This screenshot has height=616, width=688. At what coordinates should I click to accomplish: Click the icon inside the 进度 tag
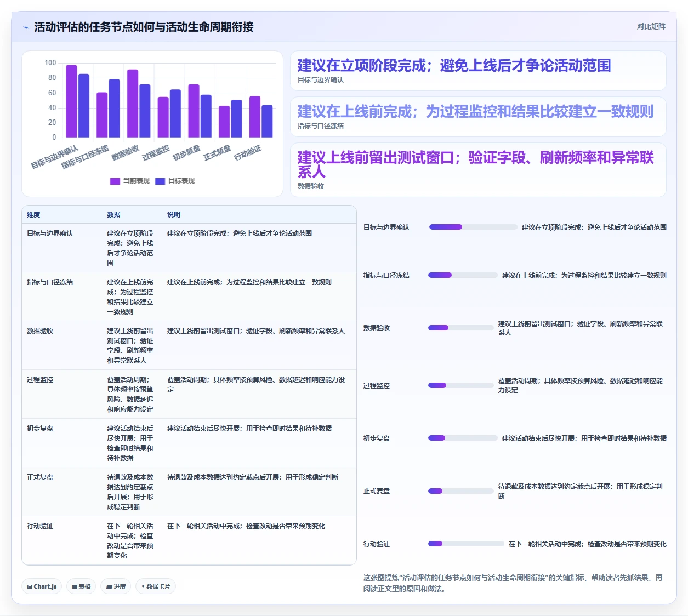pyautogui.click(x=109, y=586)
